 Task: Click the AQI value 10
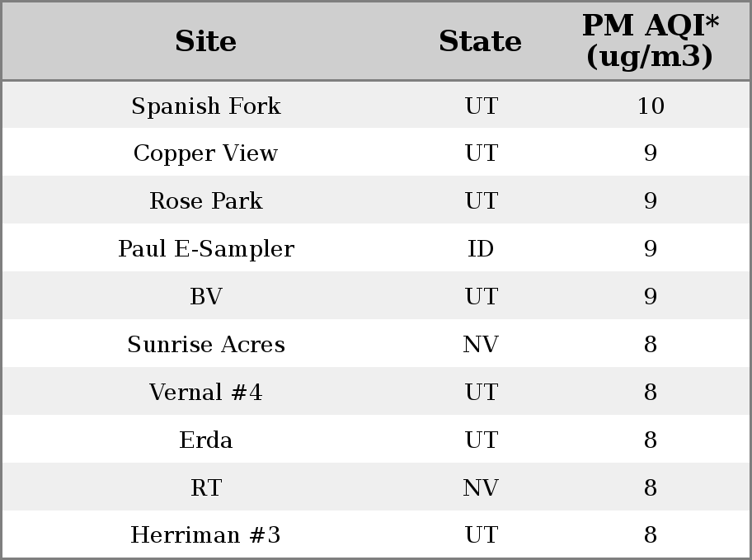point(651,106)
